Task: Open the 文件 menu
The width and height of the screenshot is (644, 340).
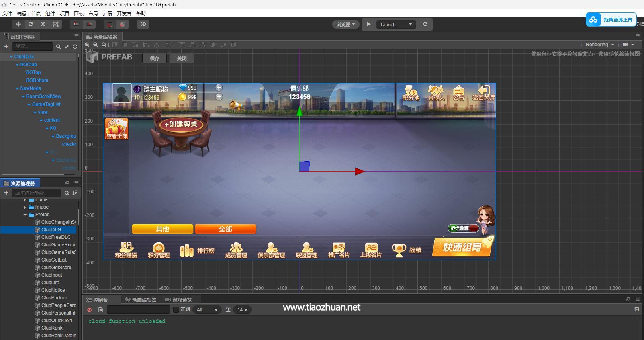Action: (7, 13)
